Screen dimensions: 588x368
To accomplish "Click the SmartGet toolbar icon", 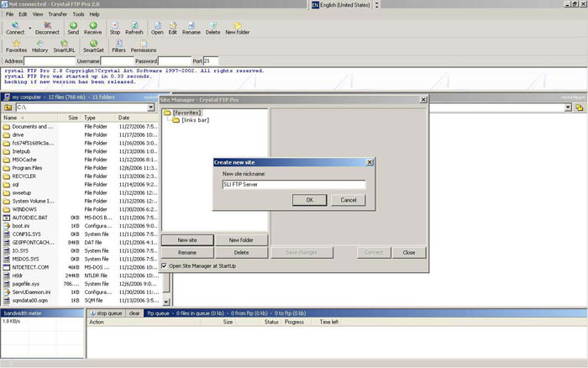I will tap(93, 46).
